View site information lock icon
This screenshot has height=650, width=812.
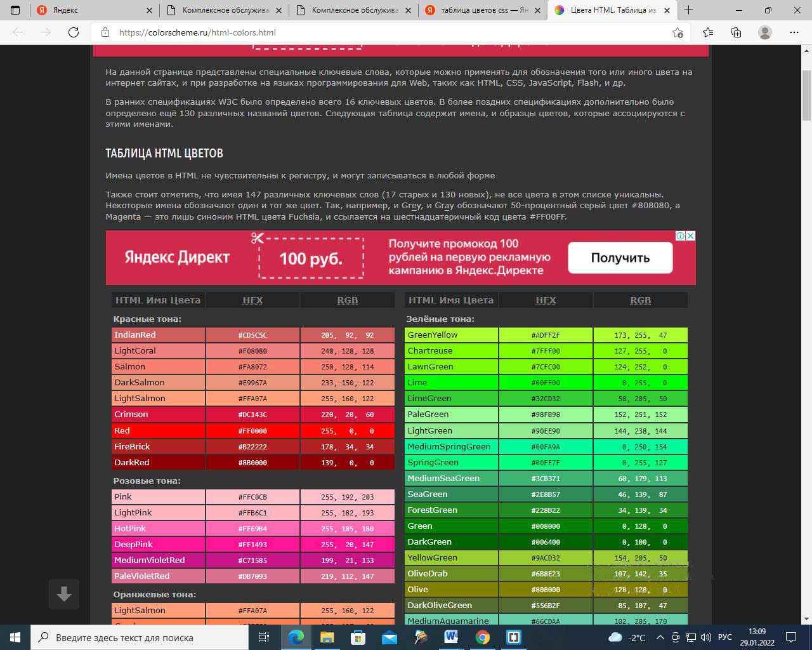click(x=105, y=32)
